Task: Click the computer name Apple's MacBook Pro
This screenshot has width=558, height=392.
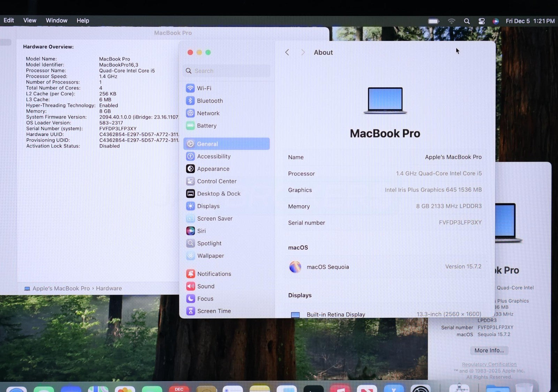Action: [x=453, y=157]
